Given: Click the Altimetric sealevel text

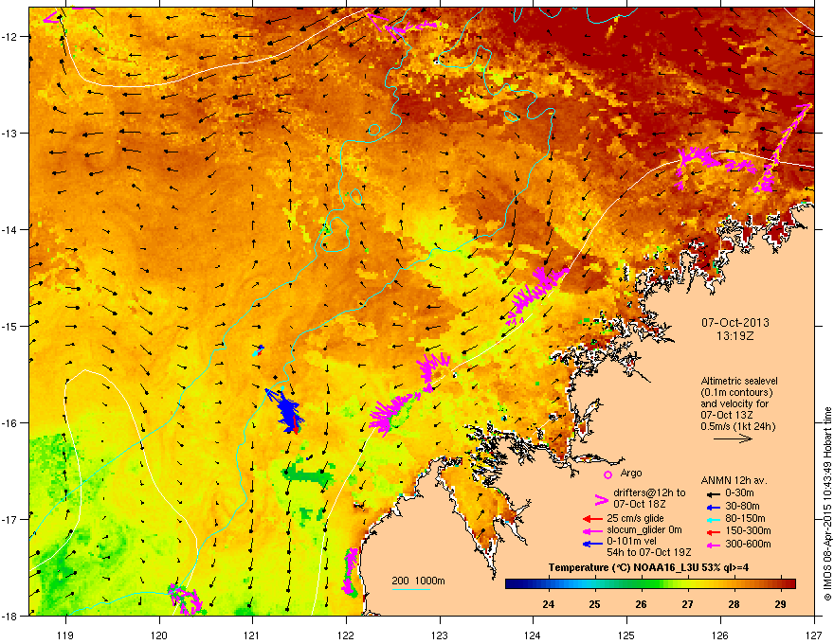Looking at the screenshot, I should pos(739,381).
